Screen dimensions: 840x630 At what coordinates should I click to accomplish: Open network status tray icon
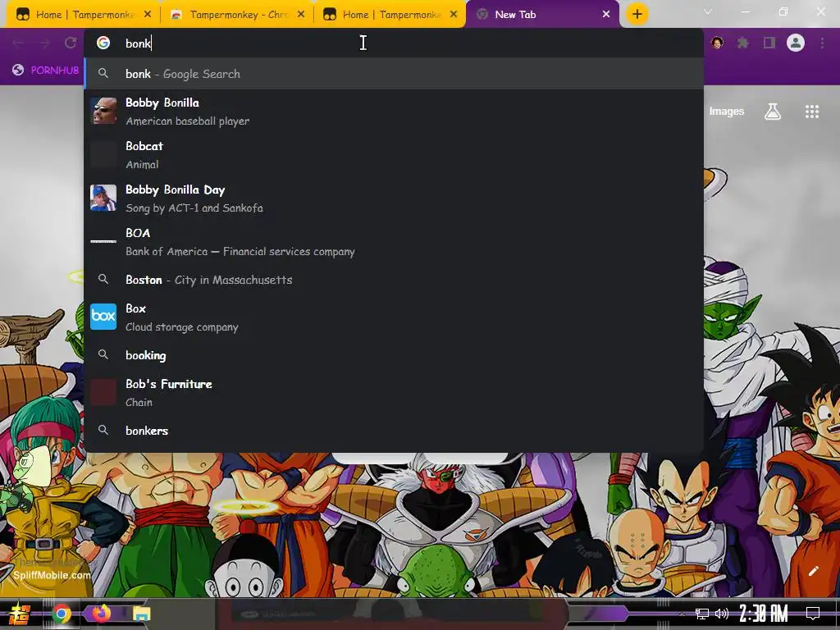tap(702, 614)
